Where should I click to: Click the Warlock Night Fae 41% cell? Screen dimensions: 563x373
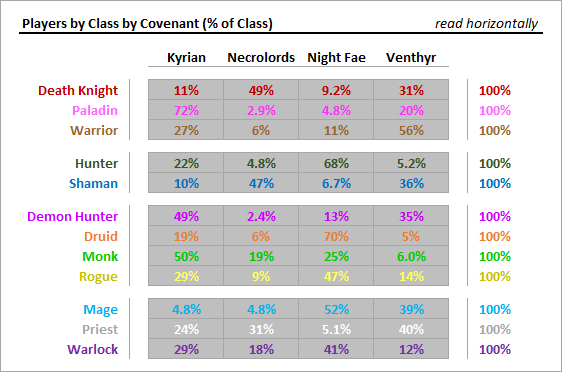tap(336, 349)
